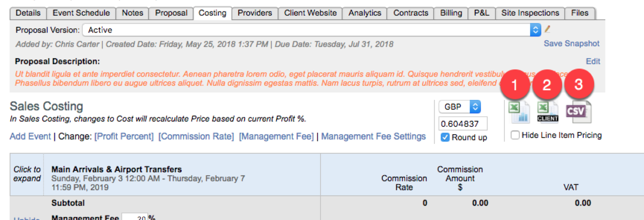Enable Hide Line Item Pricing checkbox
644x220 pixels.
(x=515, y=135)
